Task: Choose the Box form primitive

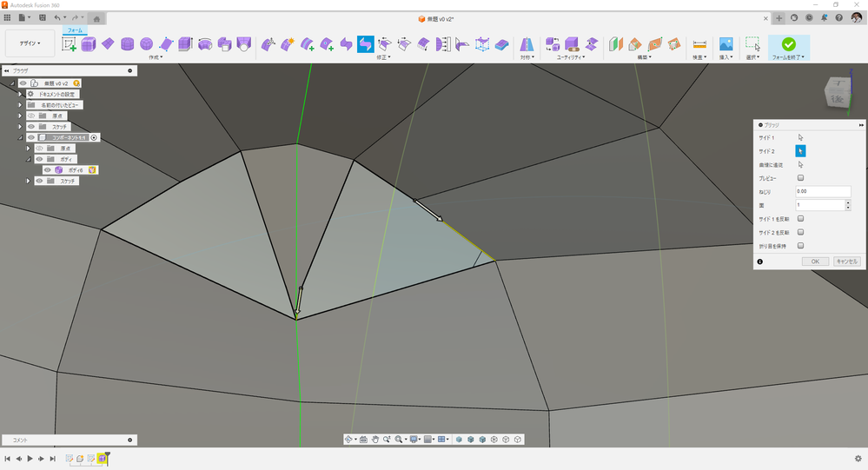Action: pos(89,44)
